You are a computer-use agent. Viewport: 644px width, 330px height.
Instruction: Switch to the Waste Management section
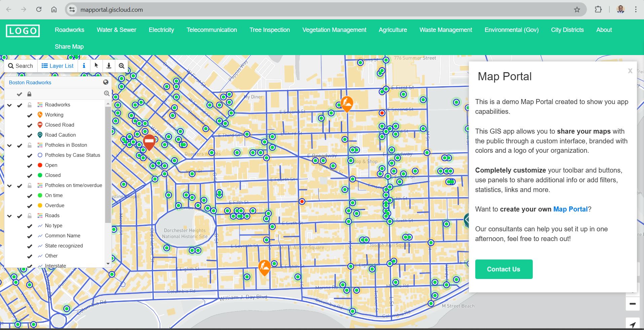coord(445,30)
